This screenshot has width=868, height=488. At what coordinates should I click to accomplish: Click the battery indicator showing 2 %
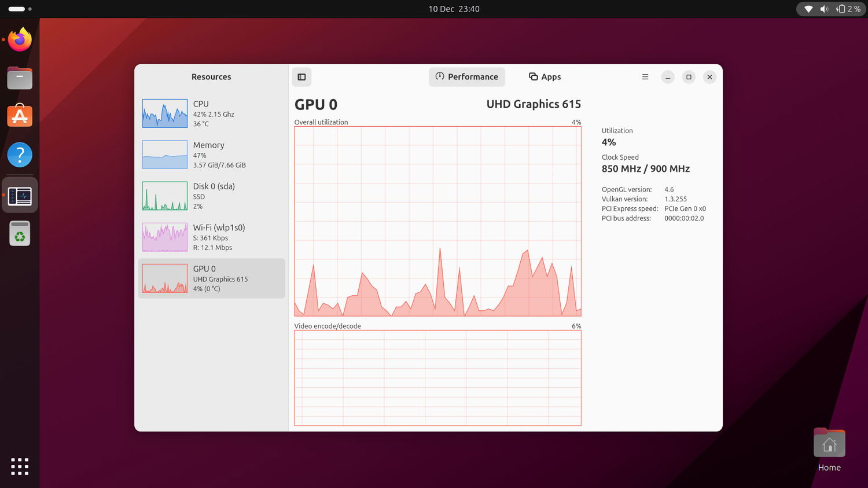click(x=848, y=9)
